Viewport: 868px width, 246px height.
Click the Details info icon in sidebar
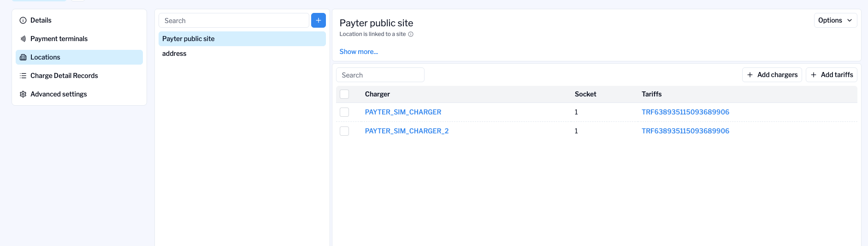coord(23,20)
